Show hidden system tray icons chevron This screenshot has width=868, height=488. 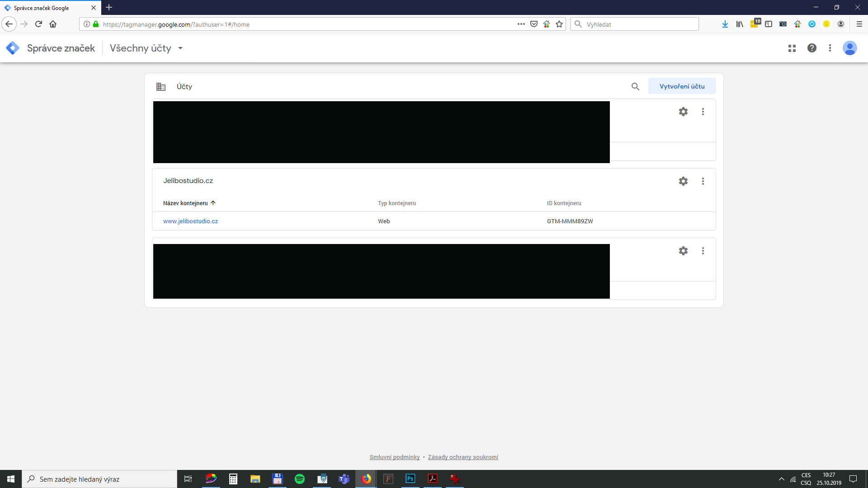tap(781, 479)
